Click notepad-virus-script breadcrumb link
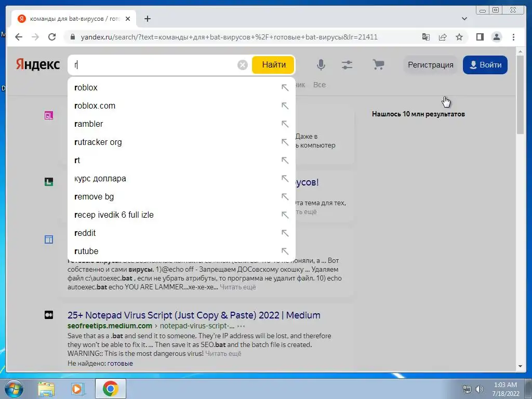Screen dimensions: 532x399 (x=197, y=326)
